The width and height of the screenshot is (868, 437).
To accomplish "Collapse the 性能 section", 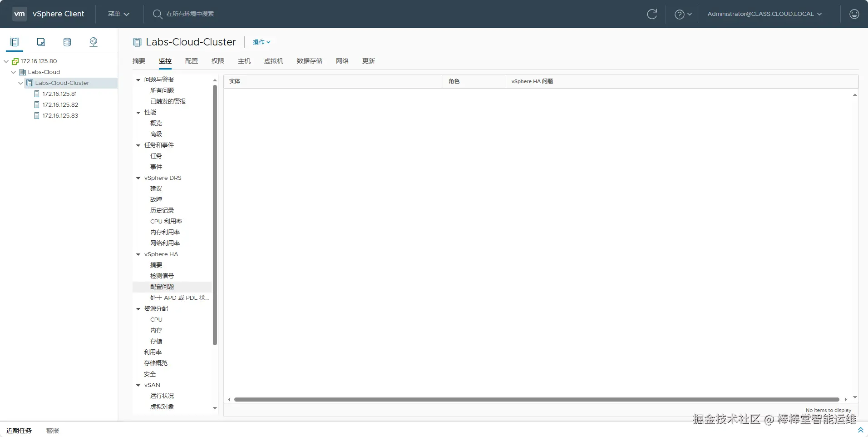I will [138, 113].
